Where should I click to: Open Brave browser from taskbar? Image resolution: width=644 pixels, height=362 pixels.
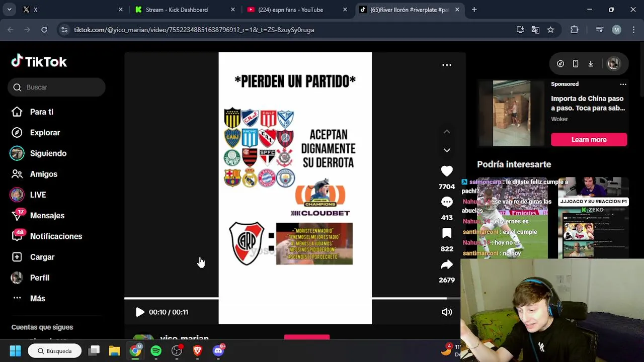[x=197, y=351]
